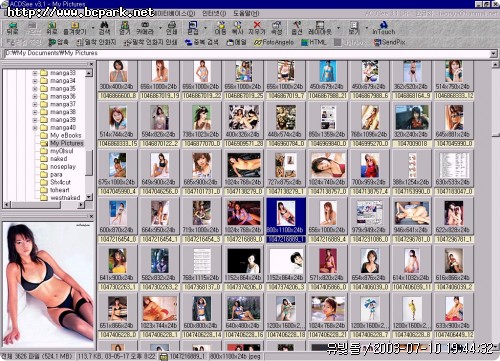The image size is (500, 361).
Task: Click the Back (뒤로) toolbar icon
Action: tap(13, 28)
